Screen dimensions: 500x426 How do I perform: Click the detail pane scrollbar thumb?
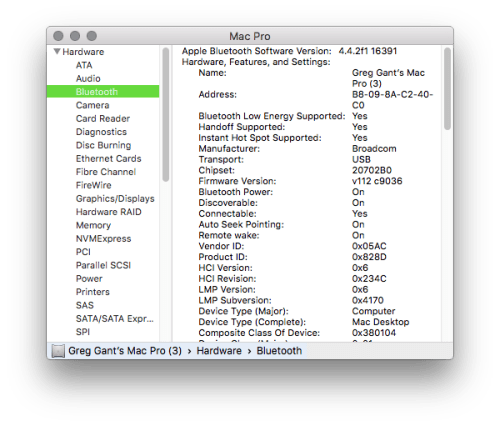tap(447, 89)
